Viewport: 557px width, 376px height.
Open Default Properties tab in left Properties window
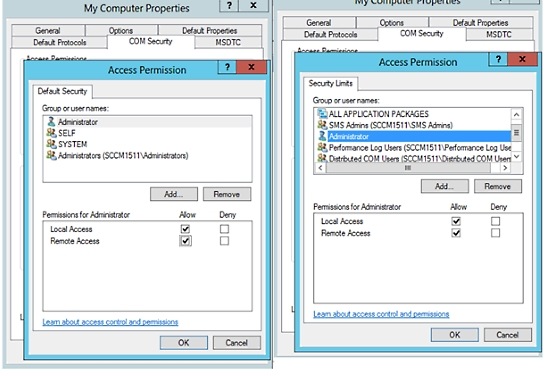click(x=210, y=31)
